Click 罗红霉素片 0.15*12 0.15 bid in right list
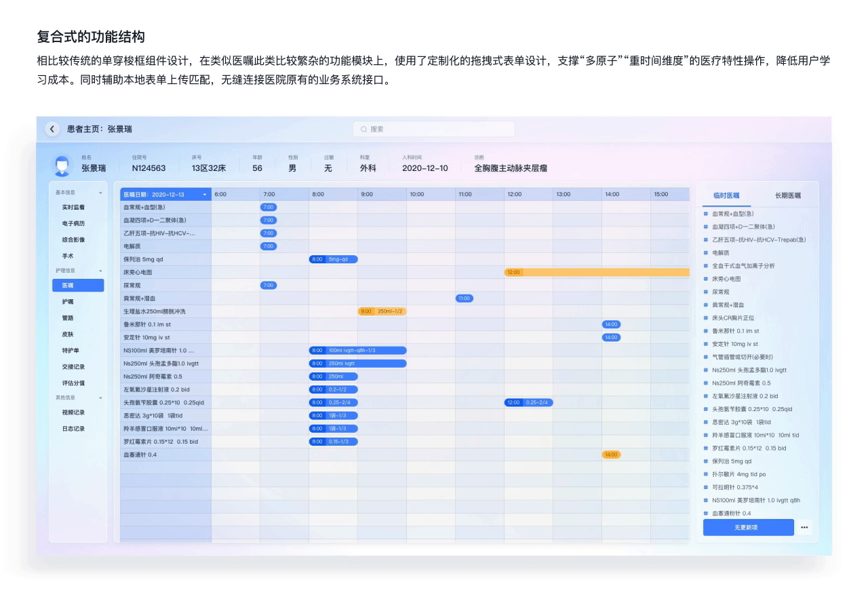This screenshot has width=868, height=597. (x=749, y=448)
